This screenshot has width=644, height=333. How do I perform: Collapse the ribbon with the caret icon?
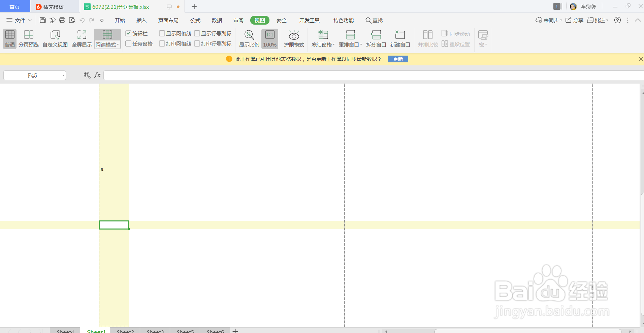[x=638, y=20]
